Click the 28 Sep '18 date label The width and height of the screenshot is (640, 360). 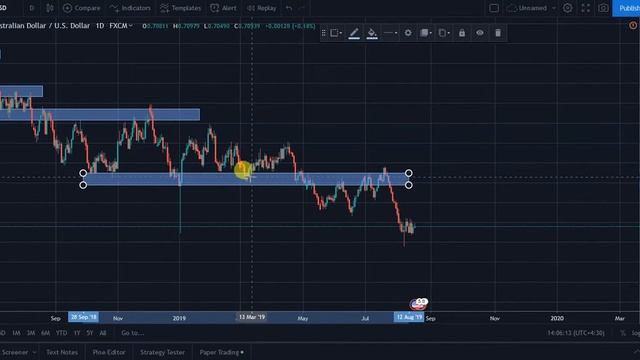click(83, 317)
